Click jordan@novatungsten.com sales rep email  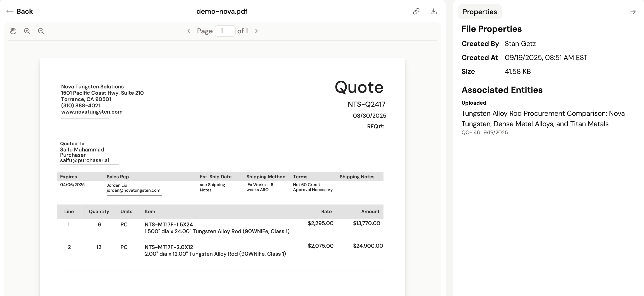click(133, 190)
